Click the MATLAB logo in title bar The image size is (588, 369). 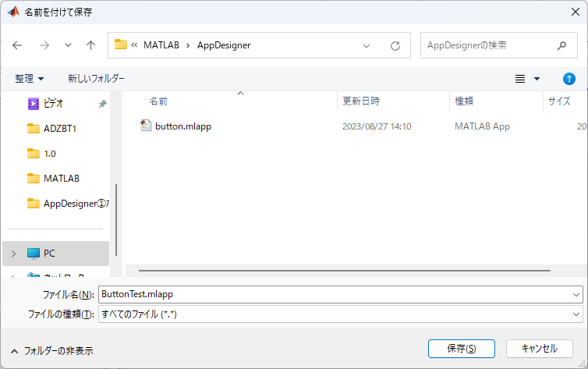point(13,12)
